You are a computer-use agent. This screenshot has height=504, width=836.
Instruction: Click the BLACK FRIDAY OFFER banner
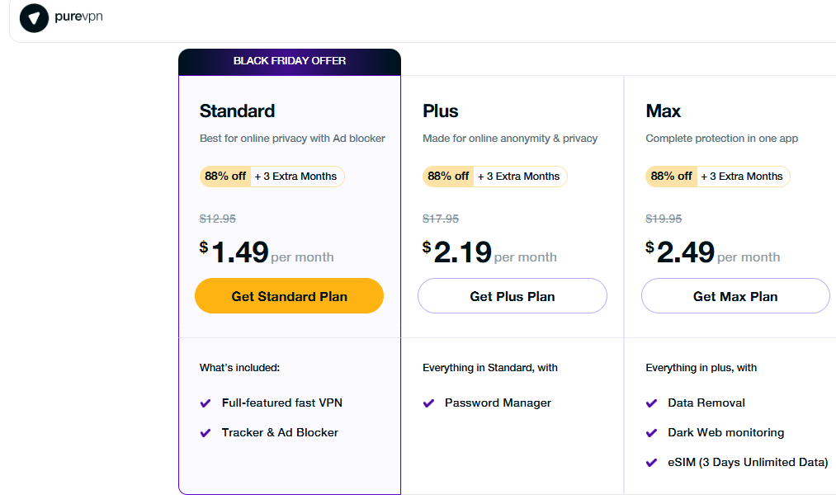[289, 61]
